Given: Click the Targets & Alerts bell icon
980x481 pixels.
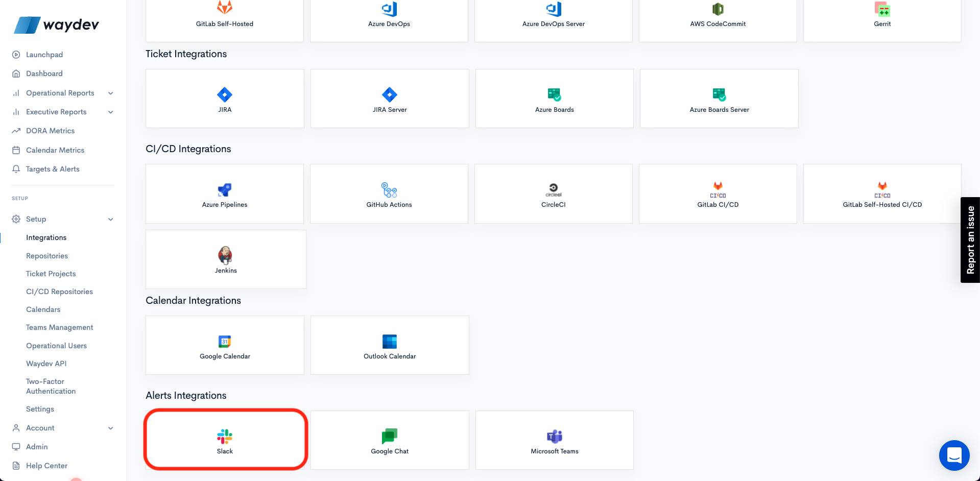Looking at the screenshot, I should pyautogui.click(x=16, y=169).
